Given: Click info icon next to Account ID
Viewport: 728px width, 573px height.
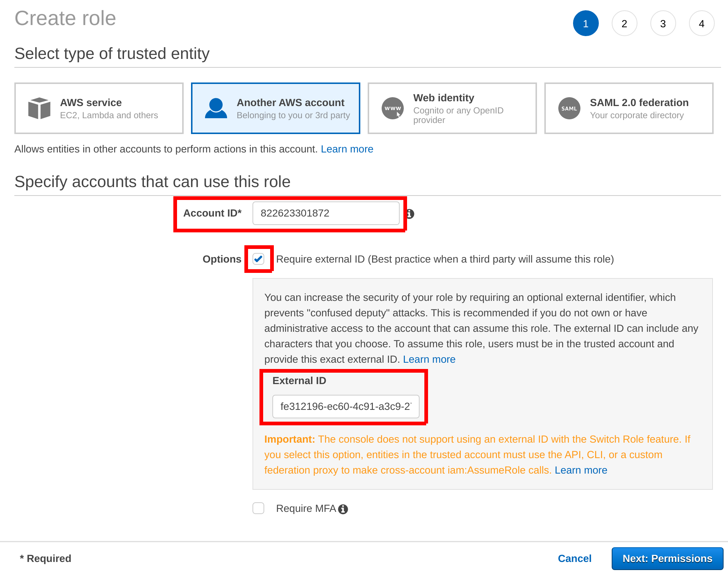Looking at the screenshot, I should (410, 214).
